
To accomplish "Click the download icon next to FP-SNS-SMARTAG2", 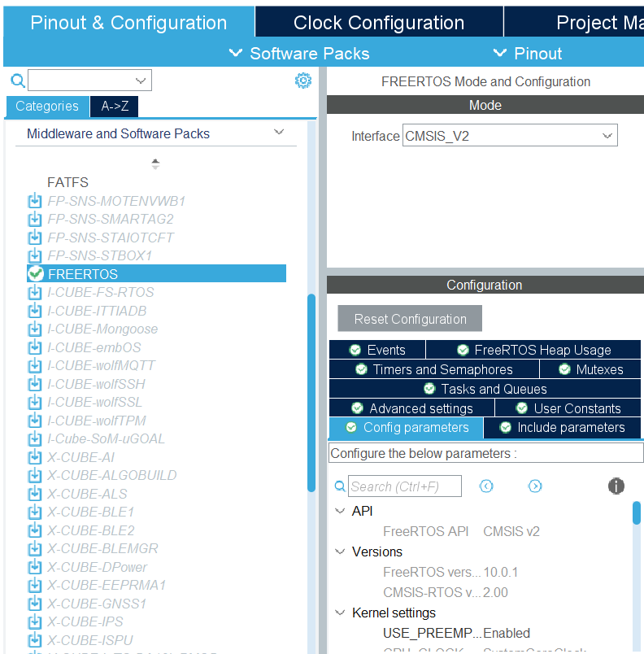I will [35, 219].
